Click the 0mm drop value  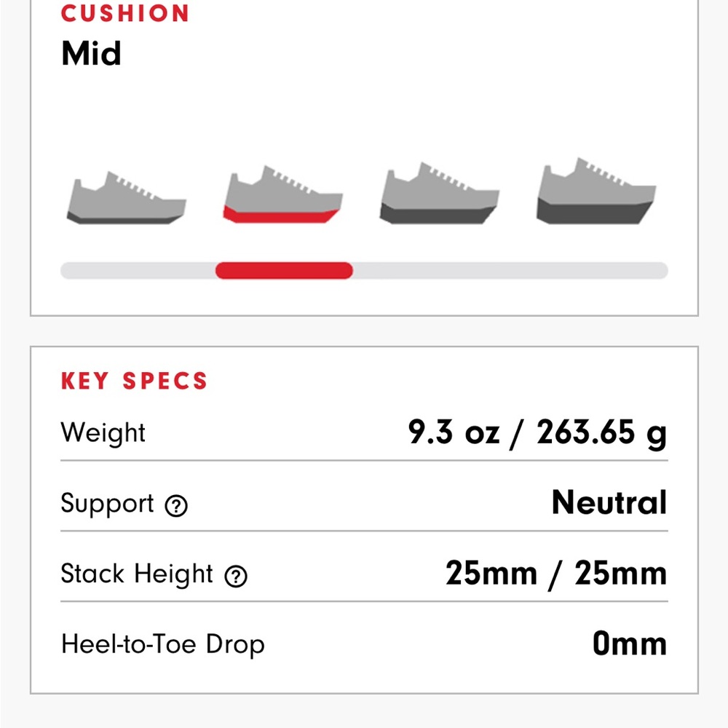[x=630, y=644]
